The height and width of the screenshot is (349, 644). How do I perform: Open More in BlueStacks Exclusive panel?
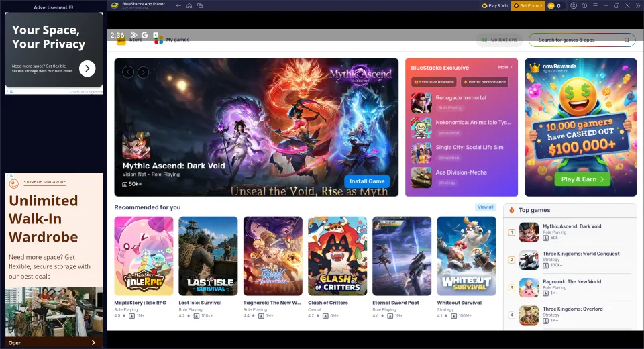[504, 67]
